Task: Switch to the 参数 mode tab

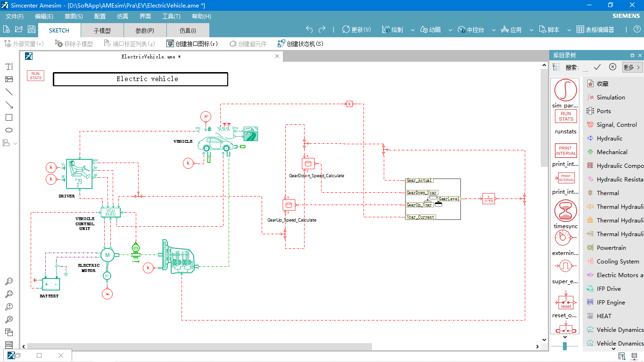Action: click(144, 30)
